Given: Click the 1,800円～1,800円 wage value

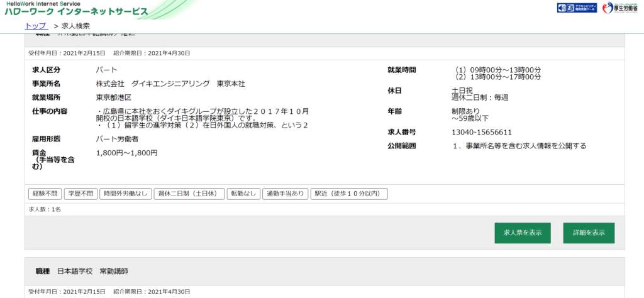Looking at the screenshot, I should coord(126,153).
